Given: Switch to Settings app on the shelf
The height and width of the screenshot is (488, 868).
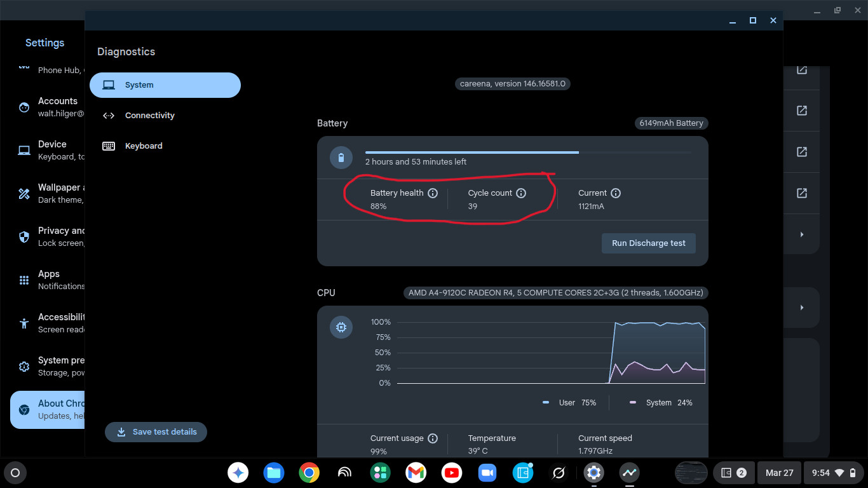Looking at the screenshot, I should [594, 473].
